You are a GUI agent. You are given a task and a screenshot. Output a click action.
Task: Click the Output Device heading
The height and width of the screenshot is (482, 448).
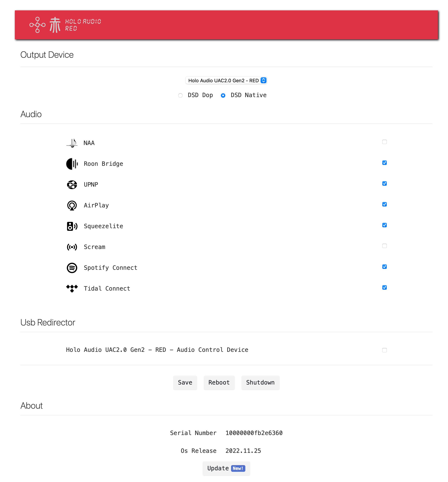pyautogui.click(x=47, y=55)
